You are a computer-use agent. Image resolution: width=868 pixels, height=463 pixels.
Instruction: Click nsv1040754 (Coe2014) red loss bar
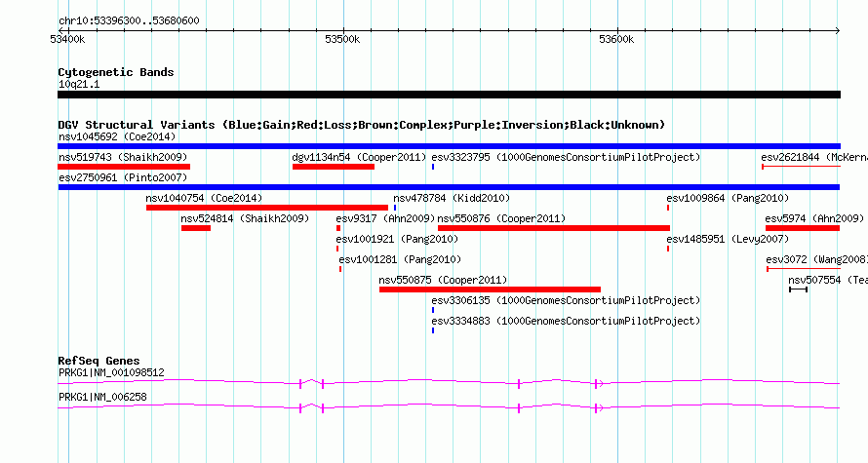click(267, 208)
